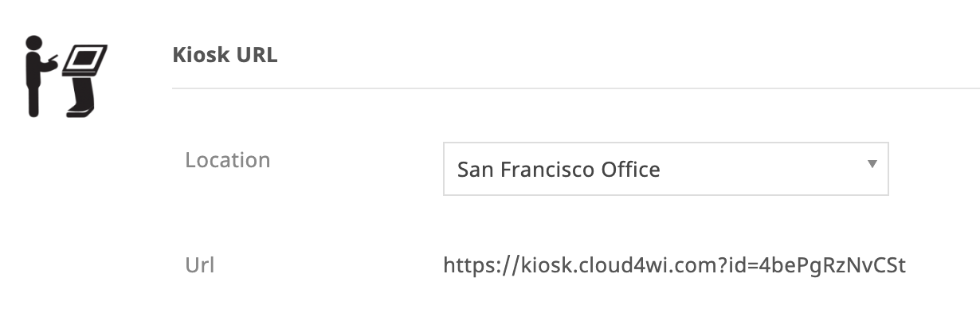Click the kiosk person icon
The width and height of the screenshot is (980, 317).
(x=66, y=76)
